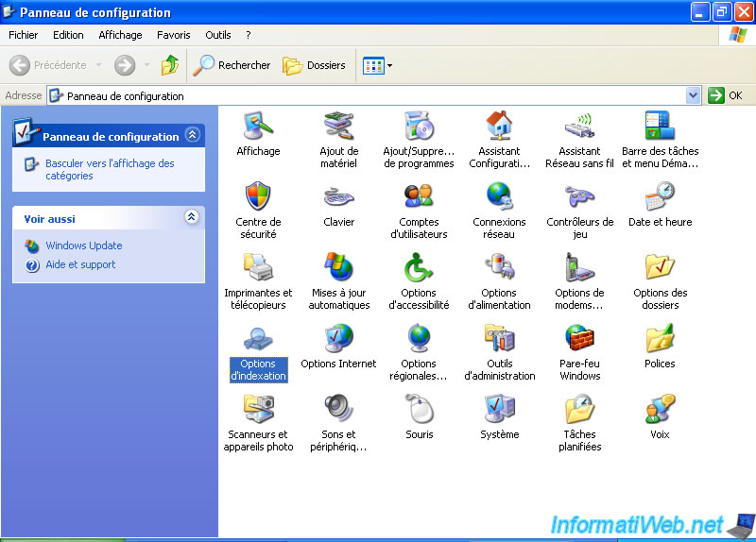Viewport: 756px width, 542px height.
Task: Collapse the Voir aussi panel
Action: 192,217
